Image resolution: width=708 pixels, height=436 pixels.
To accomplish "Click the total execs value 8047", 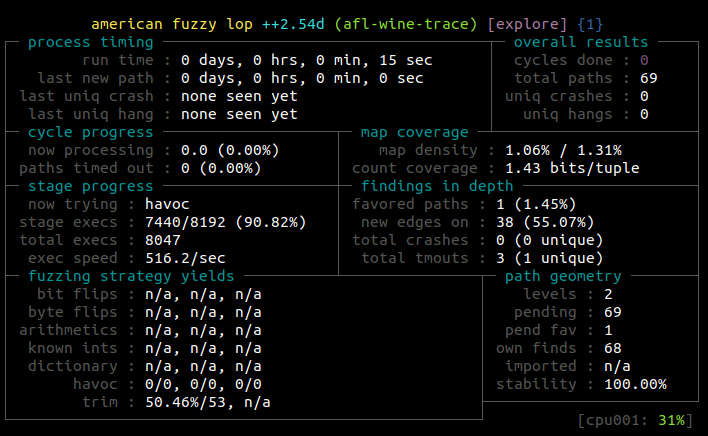I will click(163, 240).
